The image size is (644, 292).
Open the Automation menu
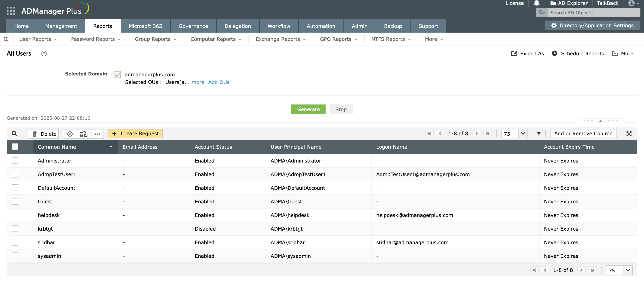[321, 26]
